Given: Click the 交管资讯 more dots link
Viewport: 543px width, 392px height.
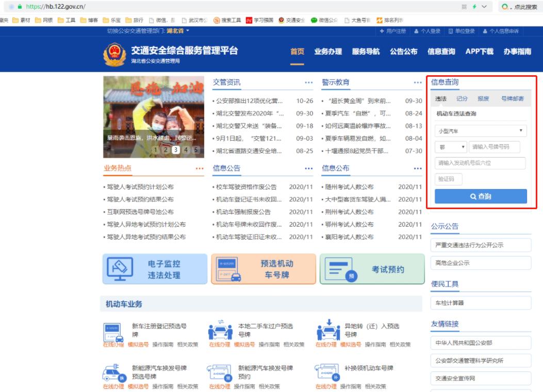Looking at the screenshot, I should click(x=308, y=82).
